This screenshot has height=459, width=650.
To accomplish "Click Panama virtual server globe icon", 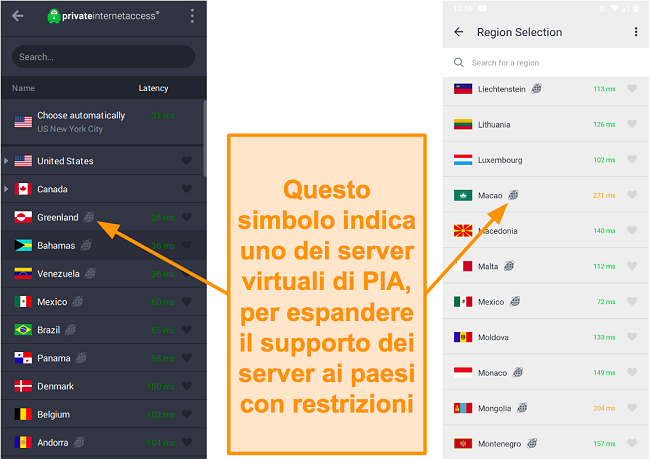I will pyautogui.click(x=81, y=357).
